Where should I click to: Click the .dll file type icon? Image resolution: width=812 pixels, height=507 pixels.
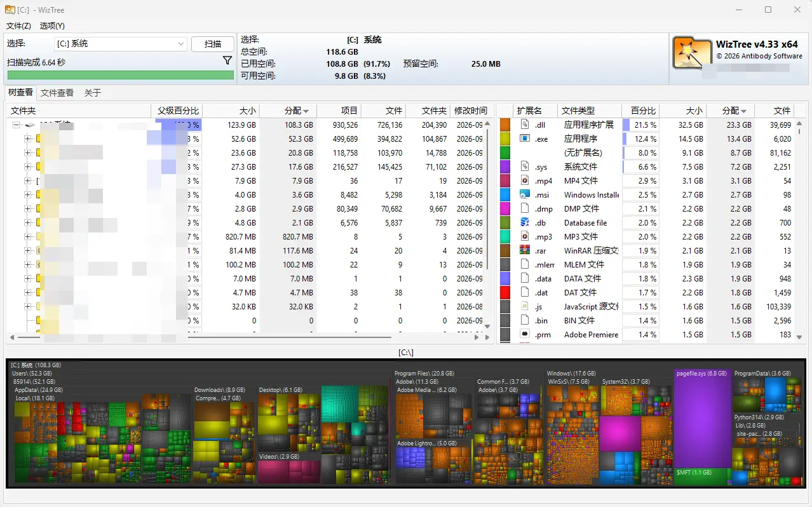(525, 125)
